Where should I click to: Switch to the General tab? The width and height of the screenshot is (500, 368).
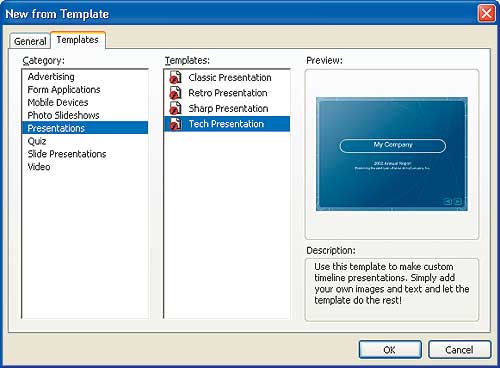(x=30, y=41)
